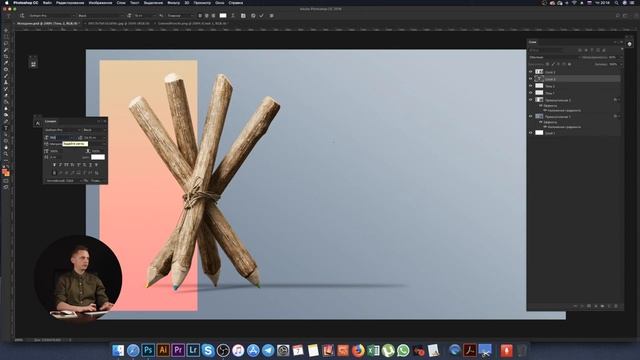Open the Слои menu

click(x=121, y=3)
